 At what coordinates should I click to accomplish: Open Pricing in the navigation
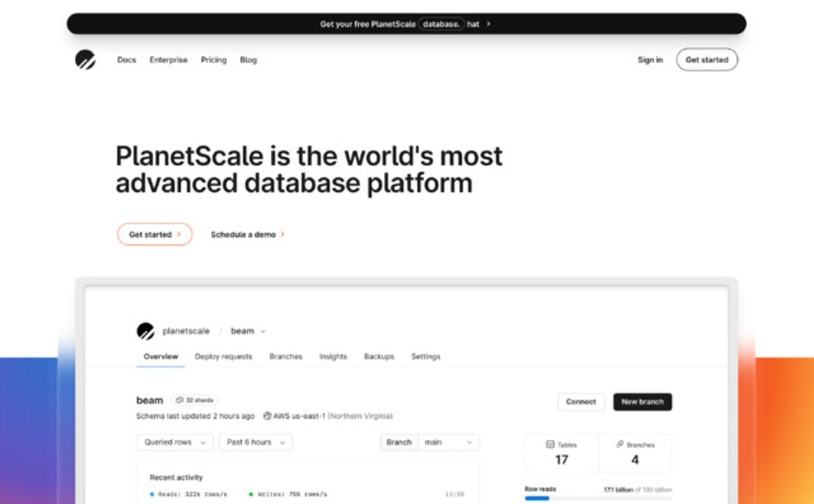click(213, 60)
